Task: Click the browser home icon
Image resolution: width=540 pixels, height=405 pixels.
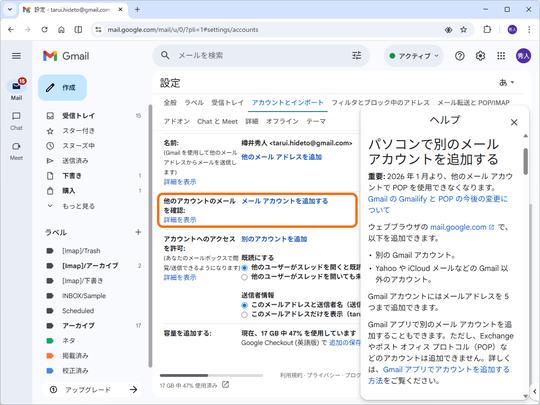Action: tap(61, 30)
